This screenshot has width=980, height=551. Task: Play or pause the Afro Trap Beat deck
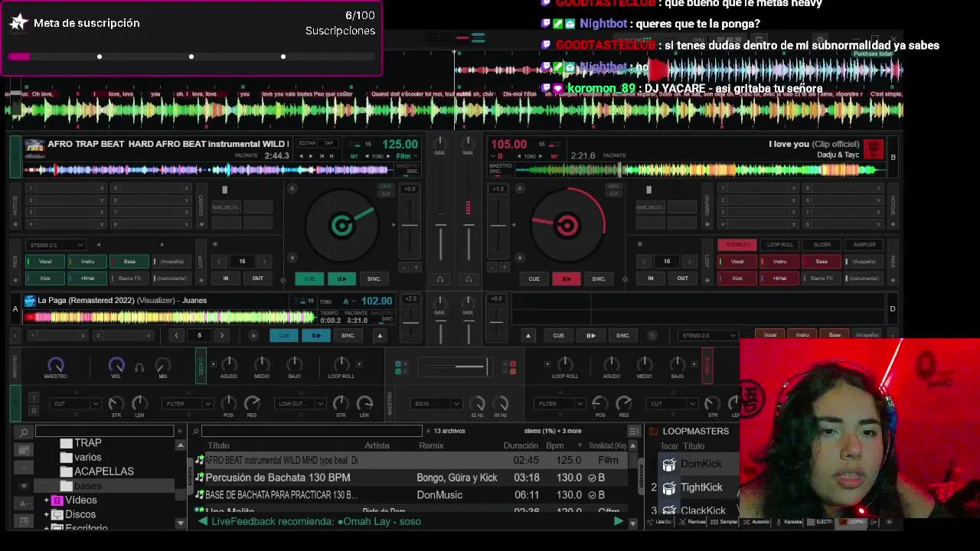(341, 279)
